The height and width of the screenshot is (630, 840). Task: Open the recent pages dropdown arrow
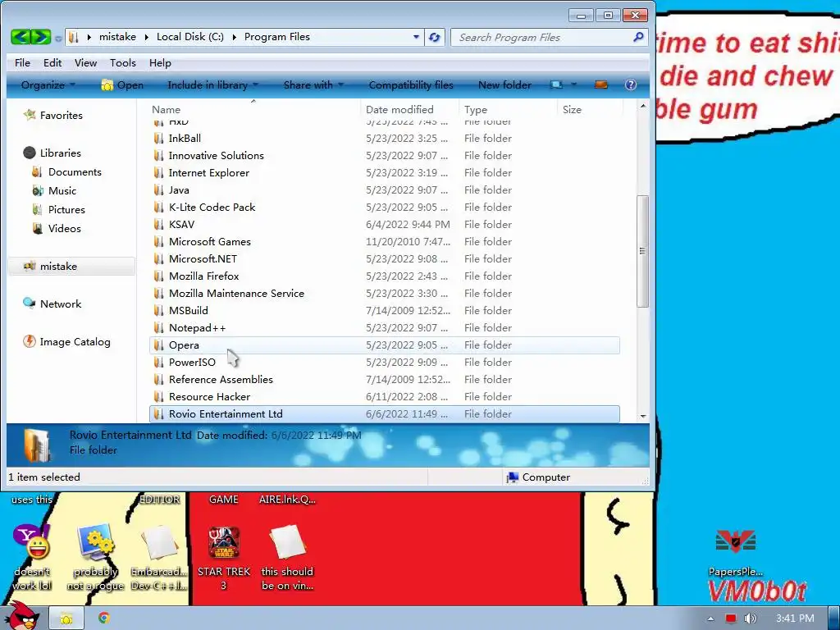coord(58,38)
